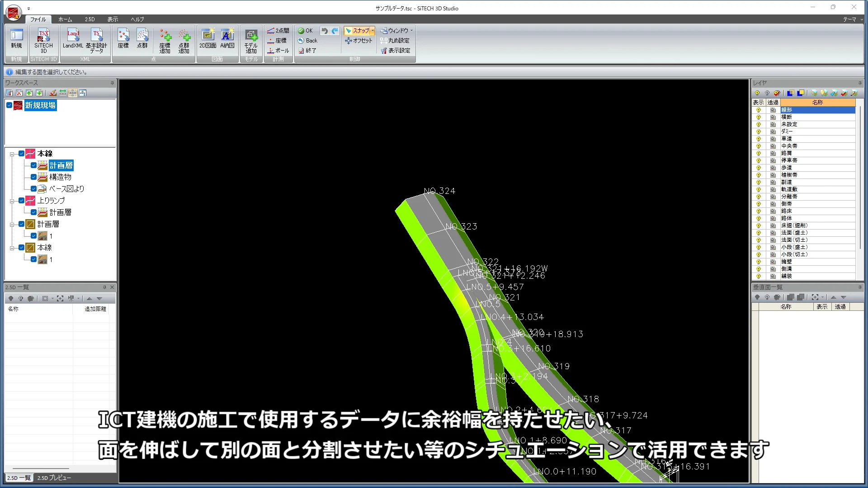The width and height of the screenshot is (868, 488).
Task: Toggle transparency icon of 路肩 layer
Action: (x=773, y=153)
